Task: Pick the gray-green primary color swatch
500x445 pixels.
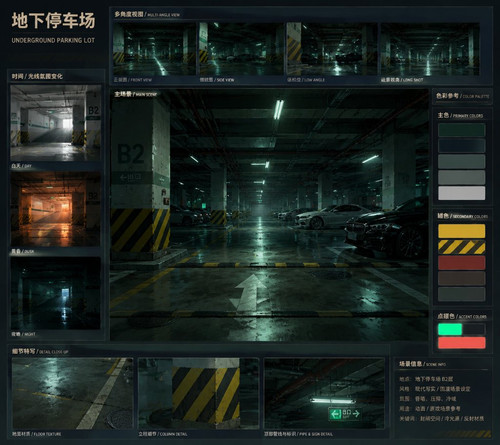Action: (462, 162)
